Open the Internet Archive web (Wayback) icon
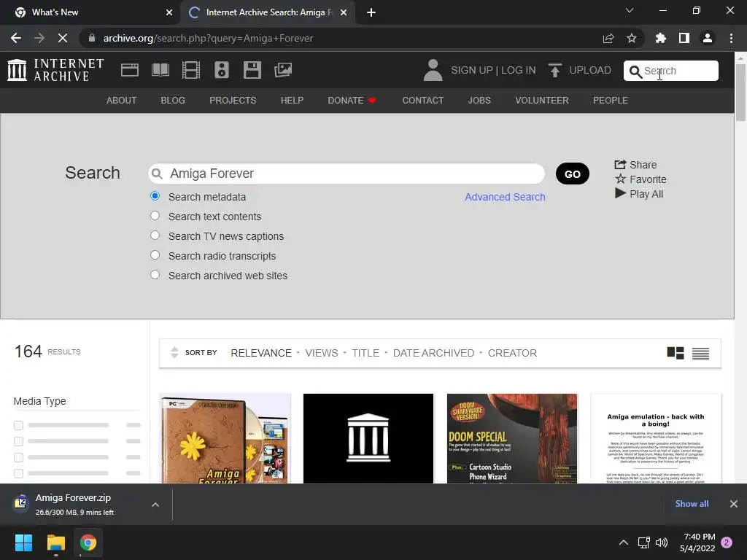The width and height of the screenshot is (747, 560). coord(130,70)
